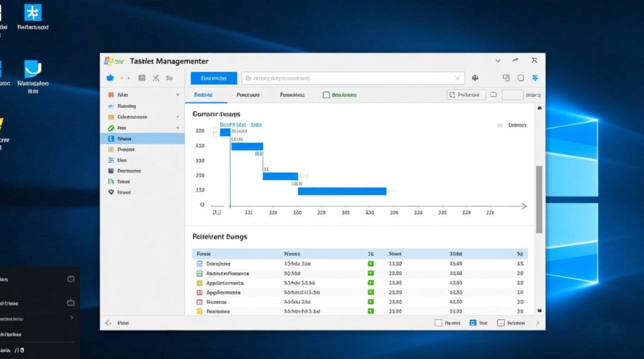Click the blue sparkle icon at toolbar right
644x359 pixels.
[x=535, y=78]
